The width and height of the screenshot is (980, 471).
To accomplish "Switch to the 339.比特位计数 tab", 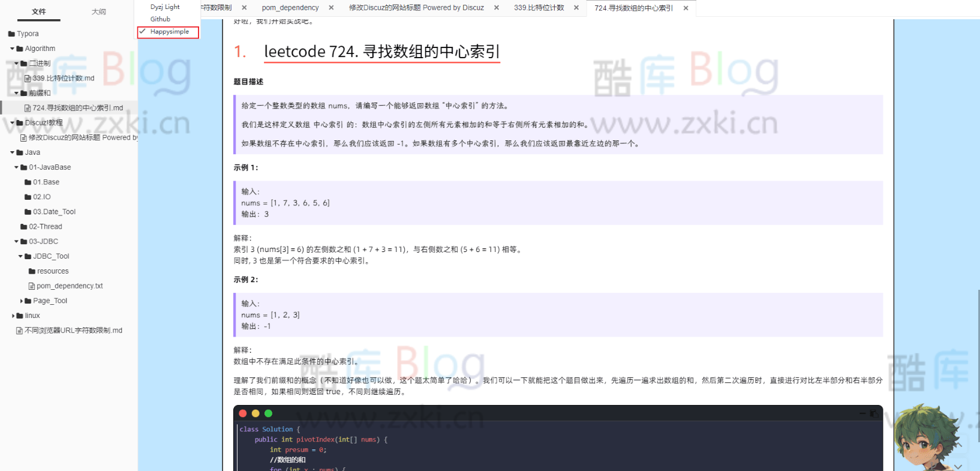I will pyautogui.click(x=539, y=8).
